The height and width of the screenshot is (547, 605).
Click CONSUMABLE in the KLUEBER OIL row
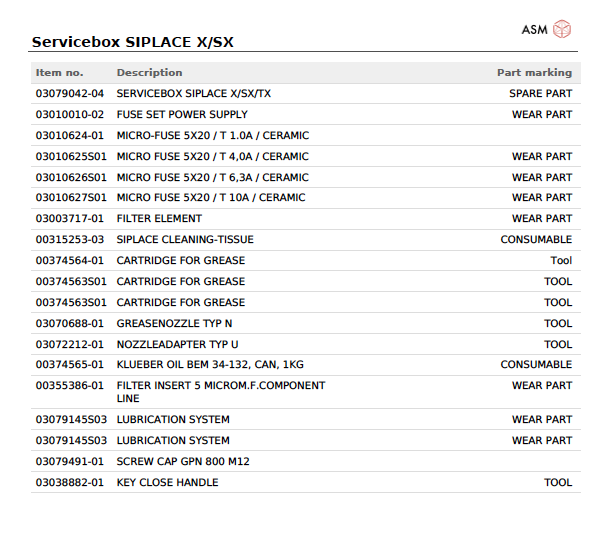(x=536, y=365)
